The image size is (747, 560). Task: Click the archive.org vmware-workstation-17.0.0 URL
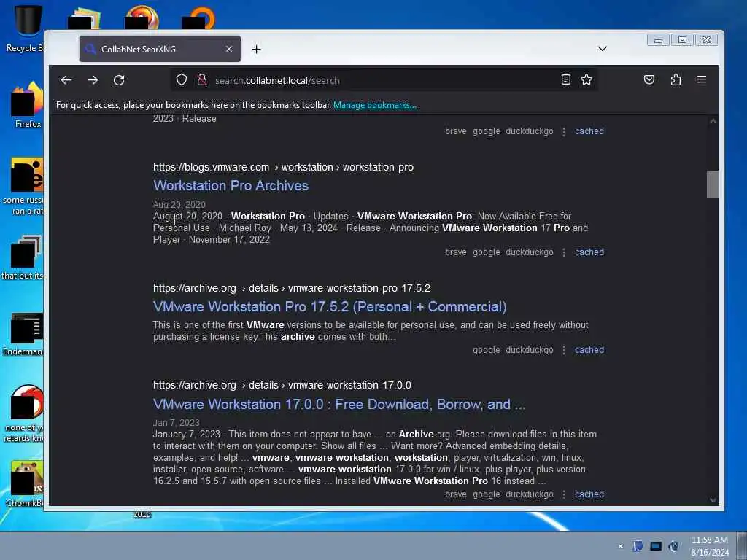click(282, 385)
